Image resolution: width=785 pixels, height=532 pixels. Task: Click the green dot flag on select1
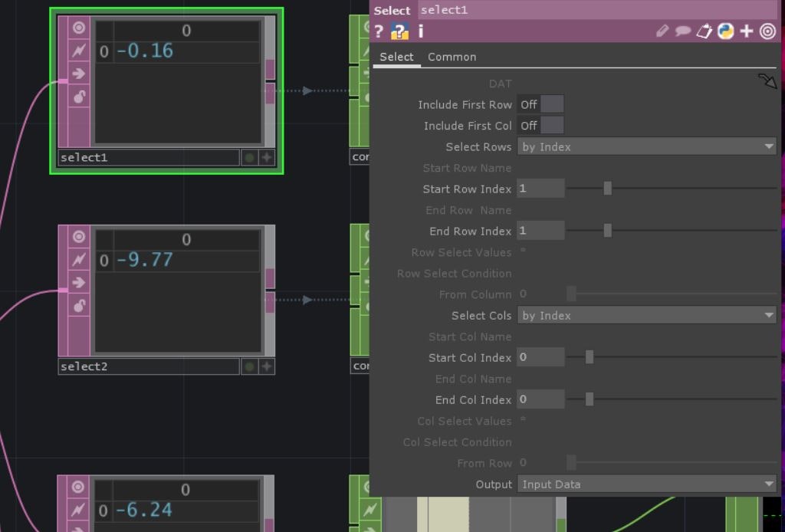249,158
